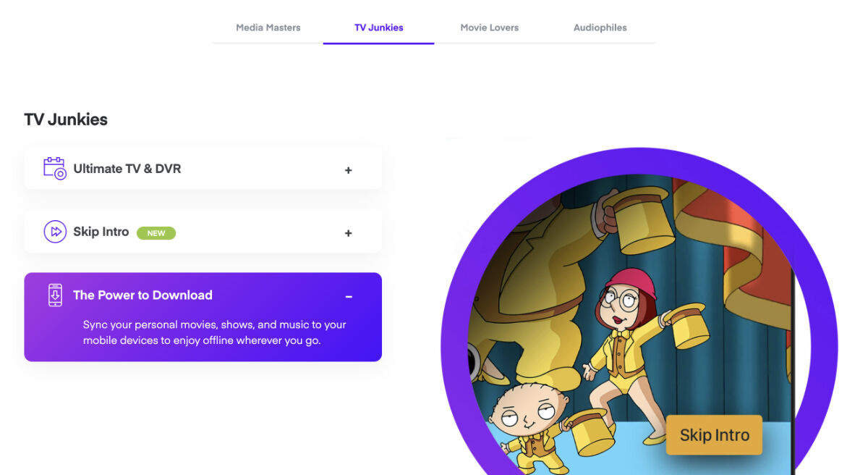
Task: Click the Skip Intro fast-forward icon
Action: pyautogui.click(x=55, y=232)
